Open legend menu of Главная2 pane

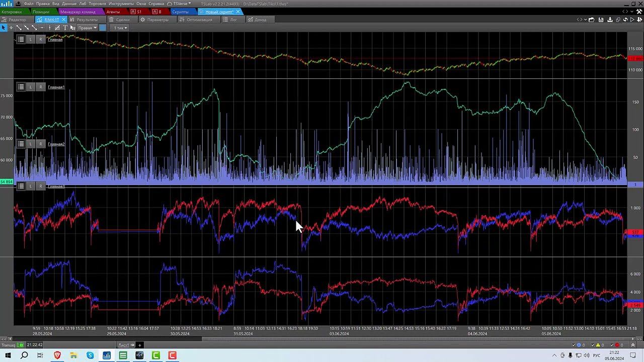(x=21, y=144)
